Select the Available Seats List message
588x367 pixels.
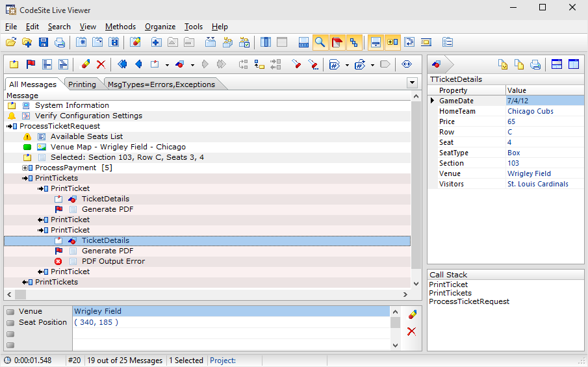coord(86,136)
